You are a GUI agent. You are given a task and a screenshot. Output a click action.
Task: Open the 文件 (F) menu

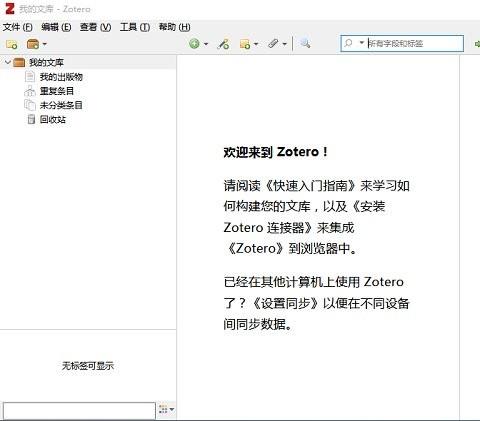[17, 27]
